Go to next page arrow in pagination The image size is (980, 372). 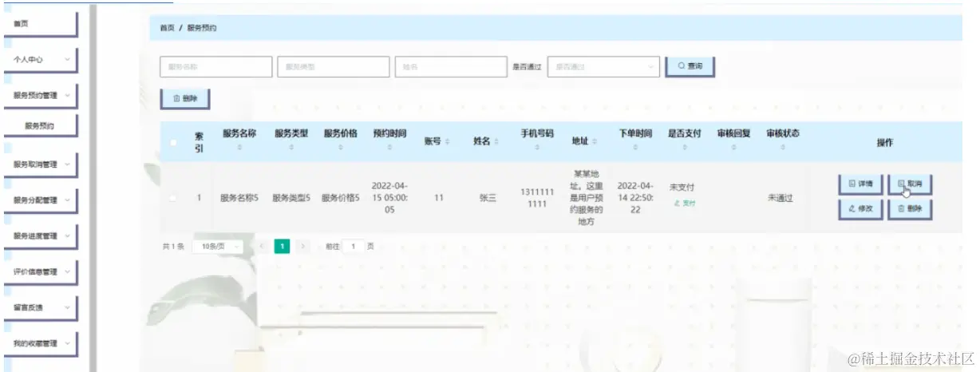pos(302,247)
